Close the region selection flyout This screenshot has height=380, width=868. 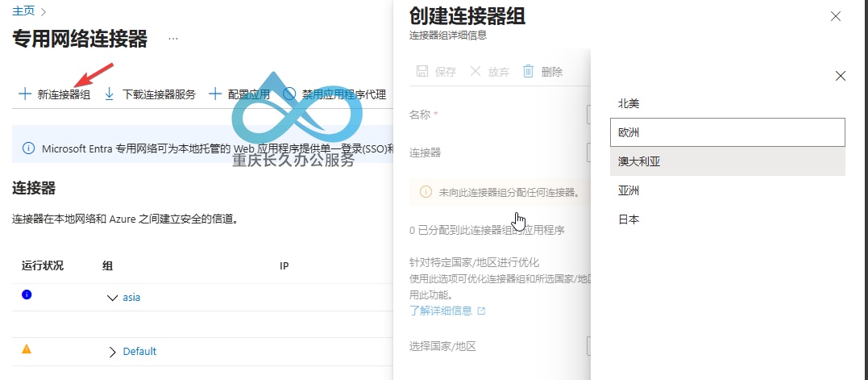point(841,76)
